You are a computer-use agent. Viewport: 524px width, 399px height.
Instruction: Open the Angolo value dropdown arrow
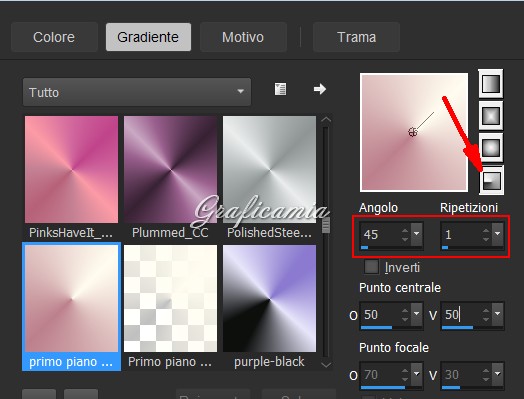[416, 233]
